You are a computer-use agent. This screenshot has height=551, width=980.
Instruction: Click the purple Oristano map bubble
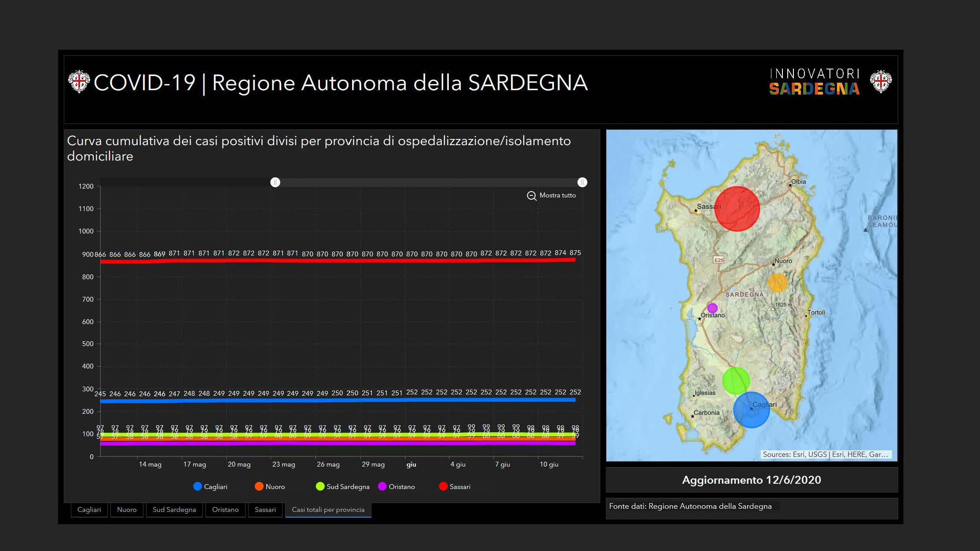click(x=712, y=308)
